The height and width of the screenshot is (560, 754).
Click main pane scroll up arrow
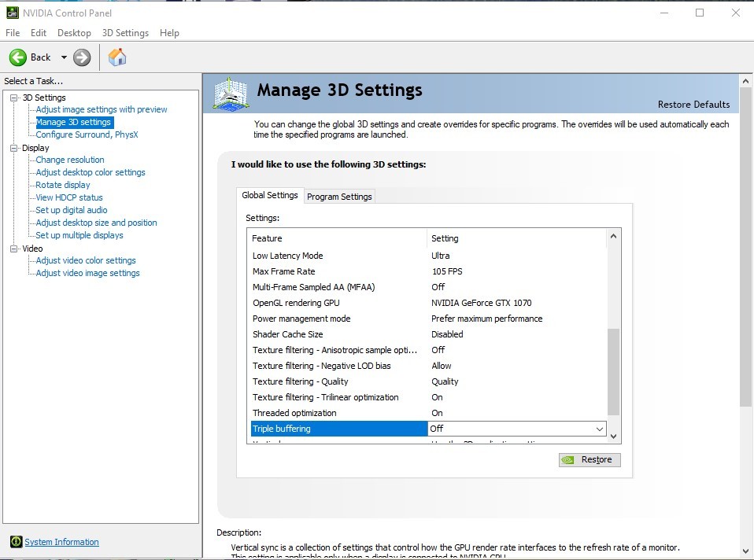pyautogui.click(x=745, y=81)
